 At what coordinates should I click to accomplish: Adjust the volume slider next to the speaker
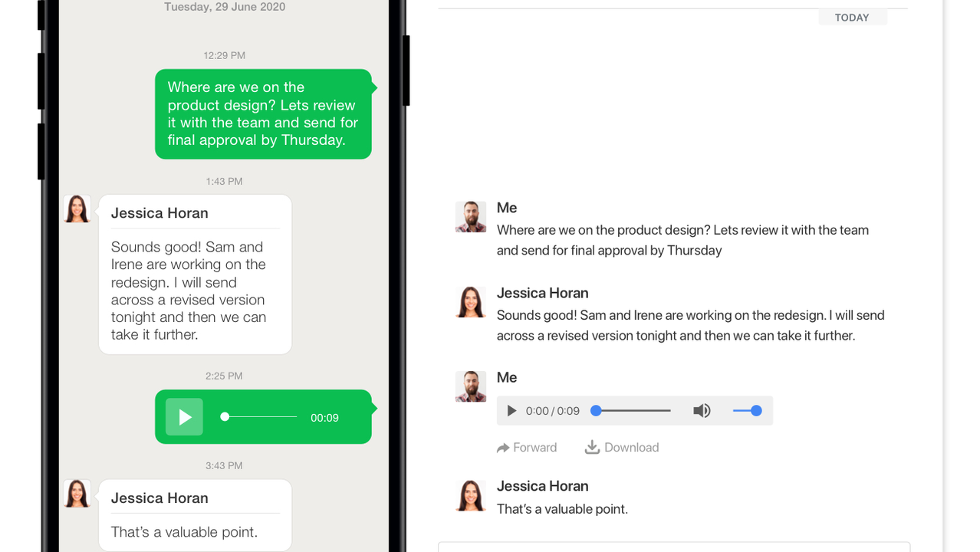[746, 411]
